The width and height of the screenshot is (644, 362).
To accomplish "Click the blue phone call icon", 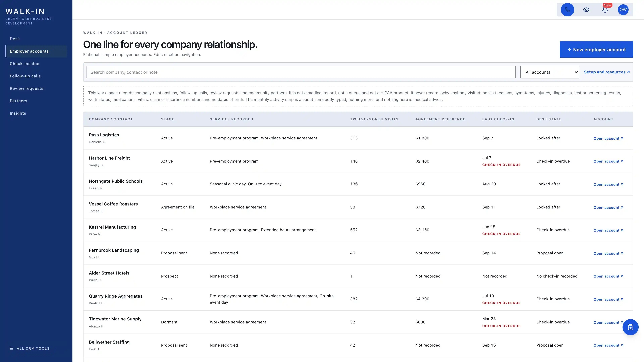I will (567, 10).
